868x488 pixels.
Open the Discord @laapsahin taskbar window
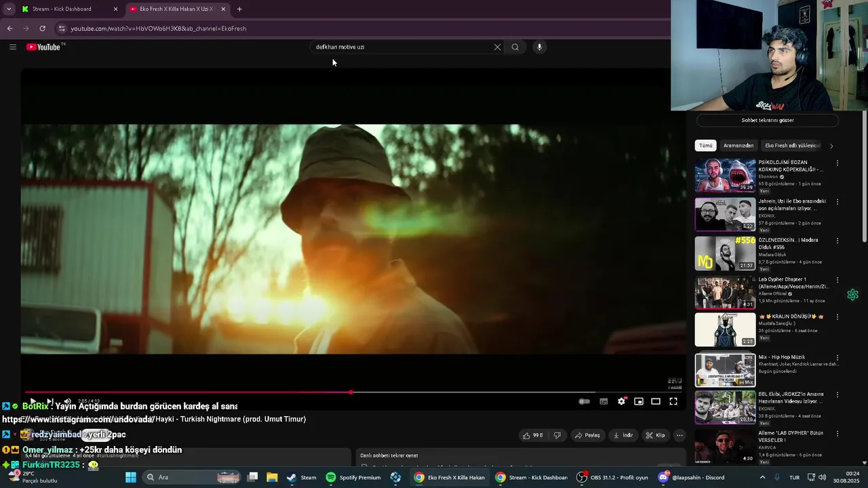(691, 477)
